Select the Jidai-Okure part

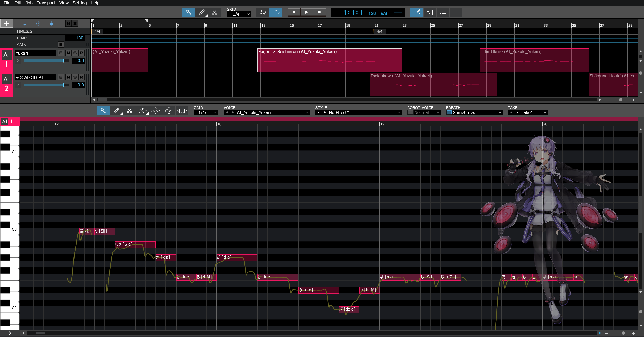534,60
